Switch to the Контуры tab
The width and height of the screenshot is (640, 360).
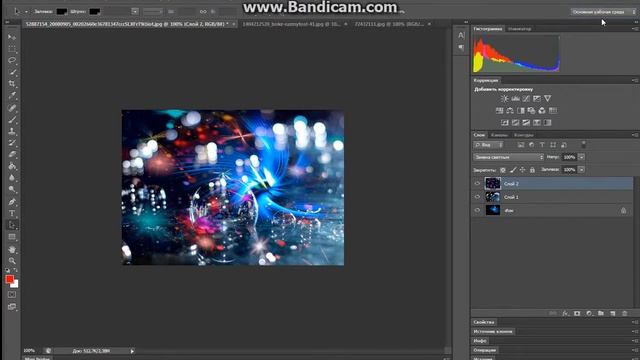pos(524,135)
